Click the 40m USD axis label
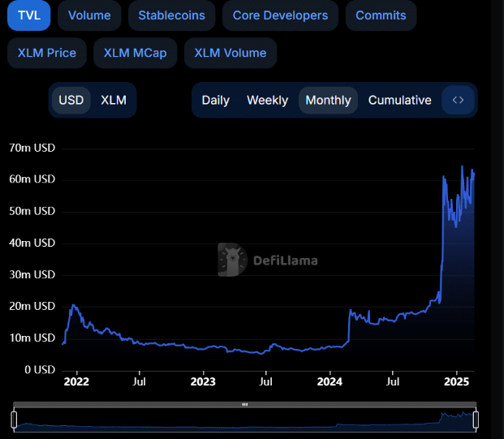This screenshot has width=504, height=439. [32, 243]
